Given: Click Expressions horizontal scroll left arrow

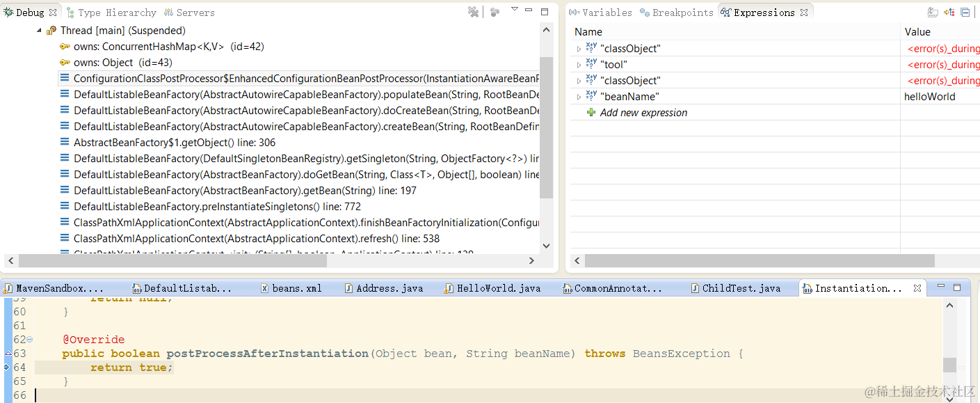Looking at the screenshot, I should click(x=577, y=261).
